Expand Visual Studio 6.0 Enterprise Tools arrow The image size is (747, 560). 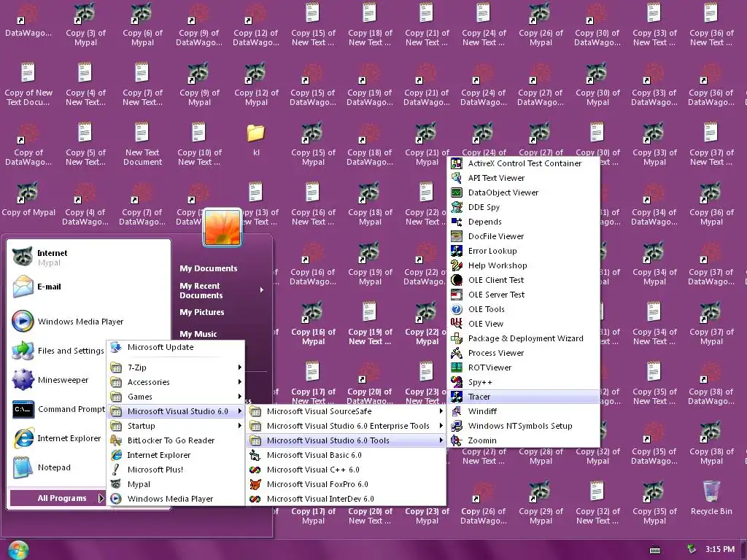(x=441, y=426)
